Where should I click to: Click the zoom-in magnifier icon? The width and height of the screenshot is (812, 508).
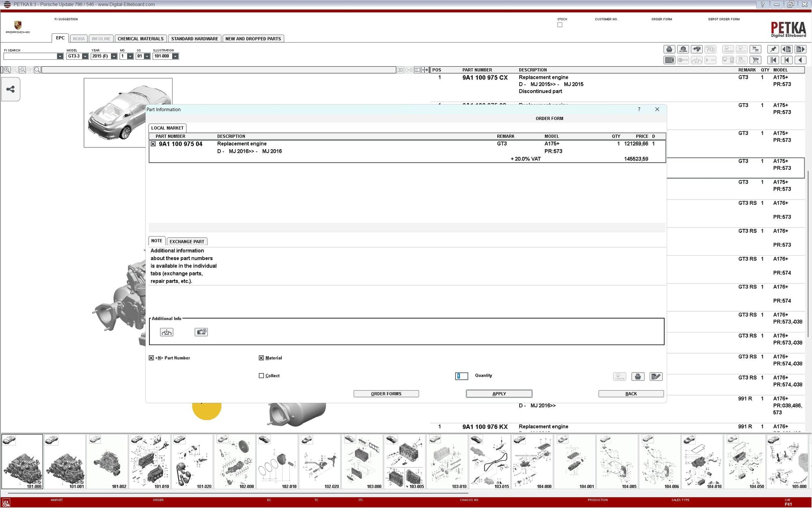(x=7, y=70)
